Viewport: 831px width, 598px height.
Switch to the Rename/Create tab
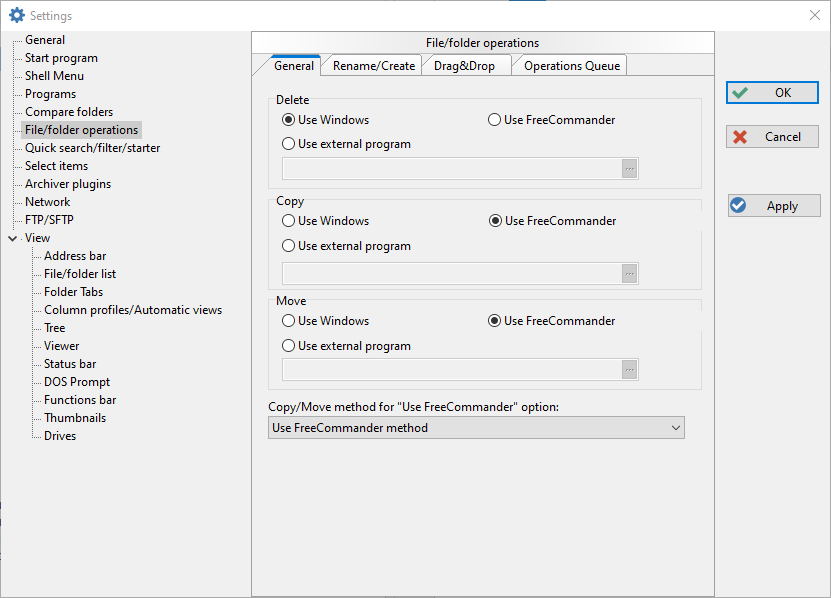[374, 66]
